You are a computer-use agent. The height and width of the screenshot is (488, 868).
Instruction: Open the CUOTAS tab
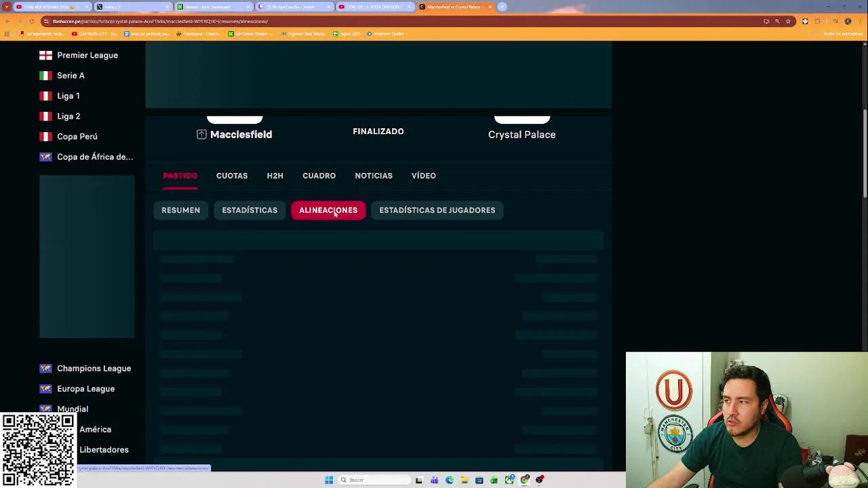(x=232, y=176)
